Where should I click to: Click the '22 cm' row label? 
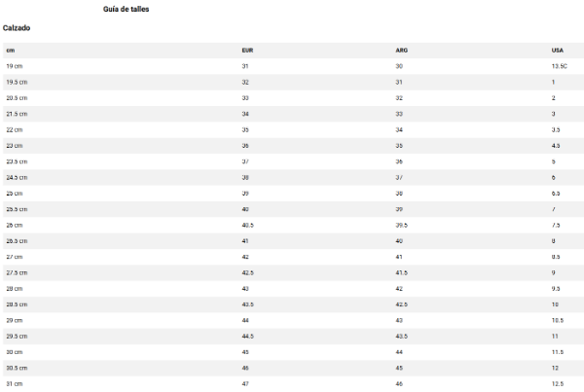[14, 129]
